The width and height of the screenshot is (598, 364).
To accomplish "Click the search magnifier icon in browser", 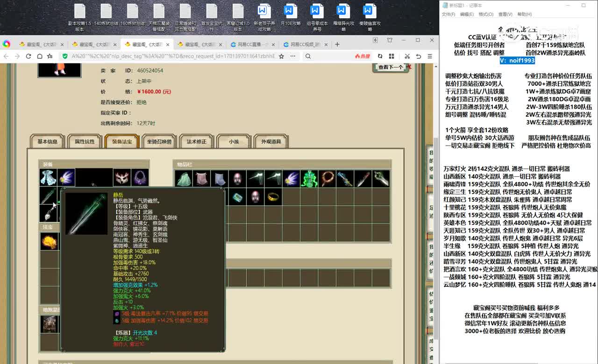I will pyautogui.click(x=308, y=56).
